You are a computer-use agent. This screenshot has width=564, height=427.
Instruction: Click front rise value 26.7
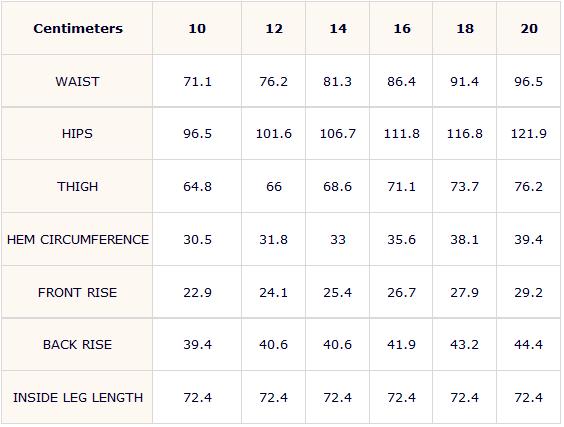[401, 292]
